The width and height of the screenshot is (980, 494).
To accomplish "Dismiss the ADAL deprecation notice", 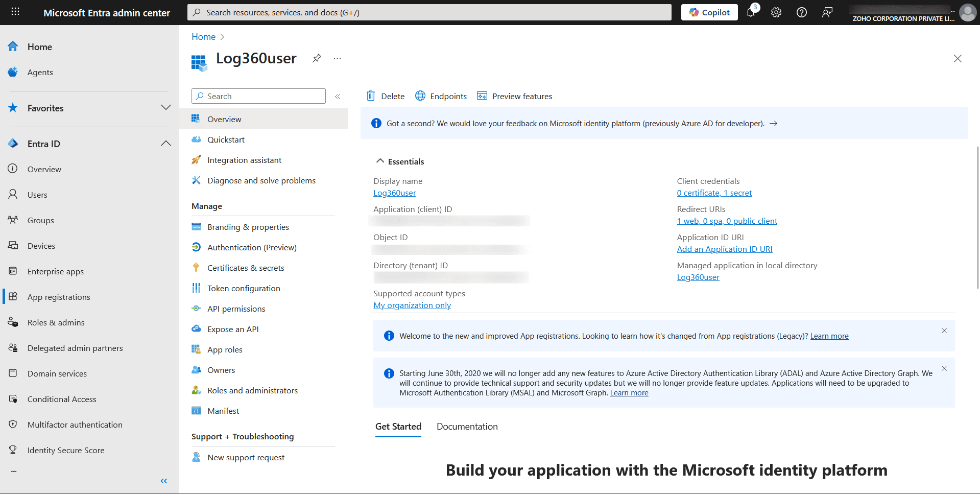I will (944, 368).
